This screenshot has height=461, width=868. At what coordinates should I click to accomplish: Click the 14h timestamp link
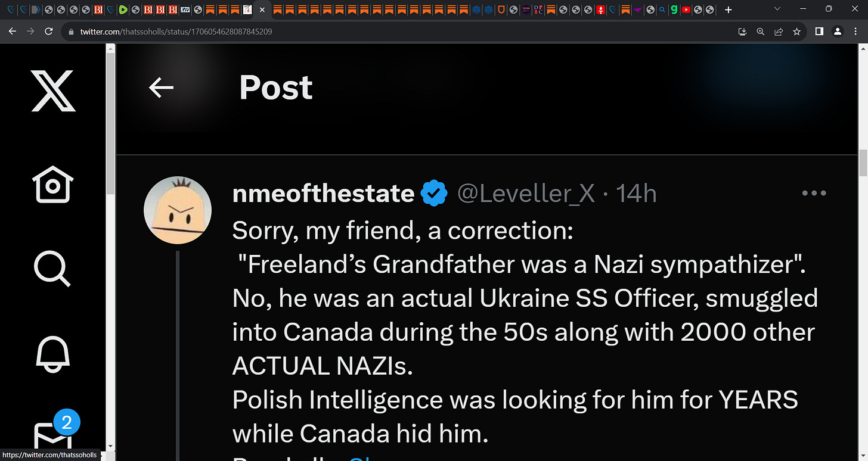point(635,194)
